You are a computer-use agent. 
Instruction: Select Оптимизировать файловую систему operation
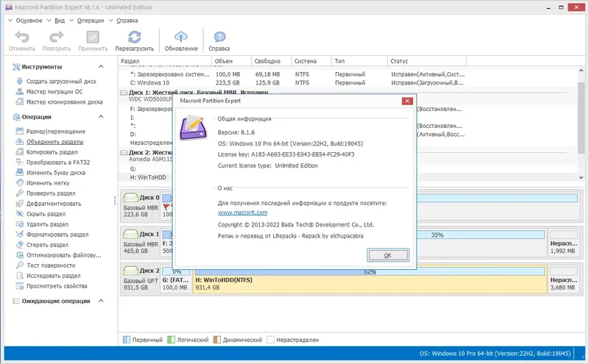click(63, 255)
